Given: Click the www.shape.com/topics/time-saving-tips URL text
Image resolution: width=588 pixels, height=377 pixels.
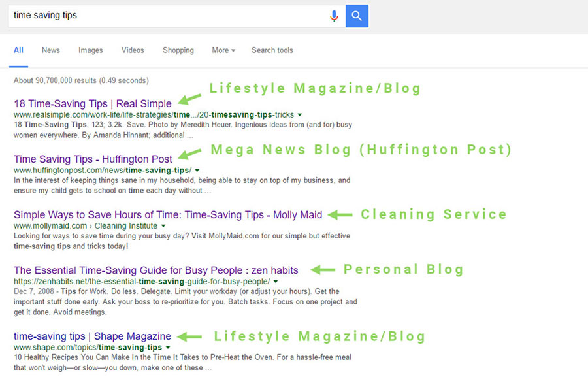Looking at the screenshot, I should (88, 348).
